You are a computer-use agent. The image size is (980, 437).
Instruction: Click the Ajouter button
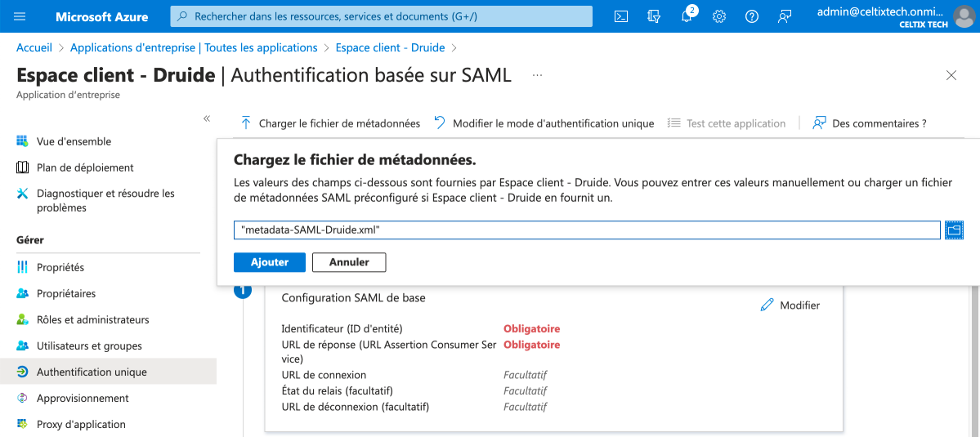tap(270, 262)
